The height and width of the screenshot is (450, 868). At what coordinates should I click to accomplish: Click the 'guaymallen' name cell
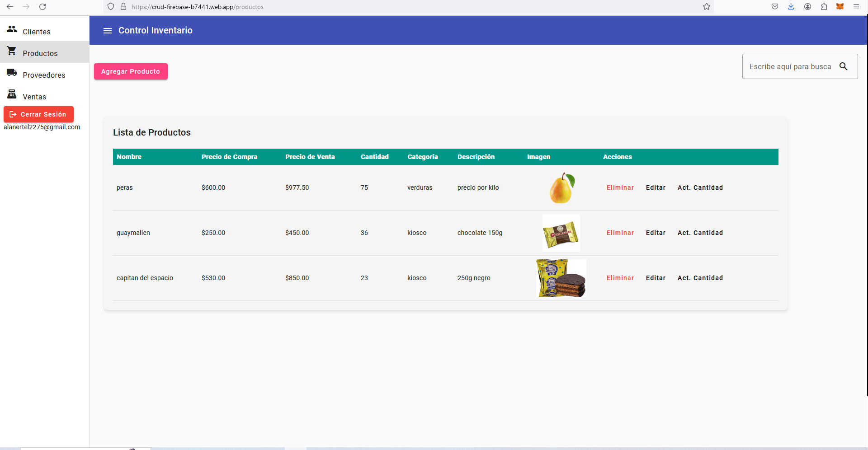(x=133, y=233)
